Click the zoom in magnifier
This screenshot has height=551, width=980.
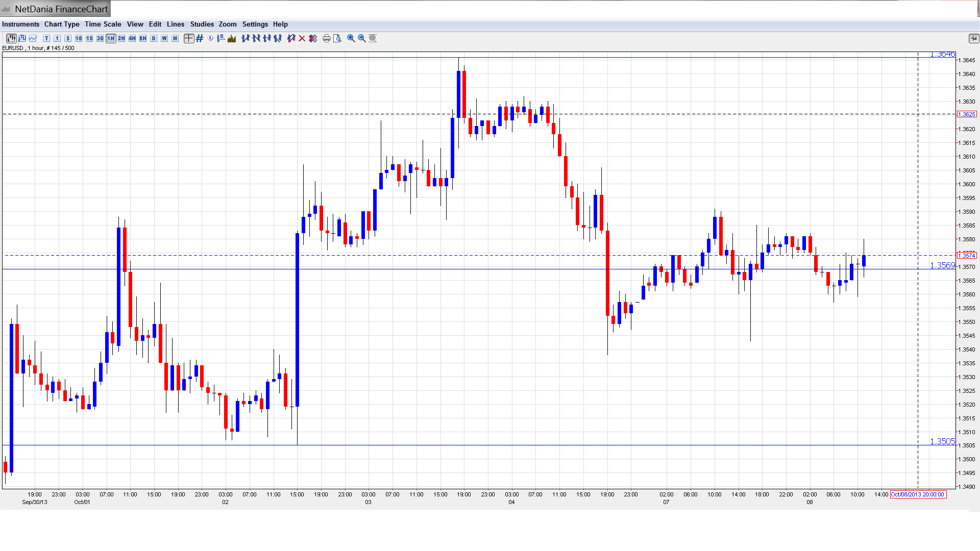click(351, 38)
